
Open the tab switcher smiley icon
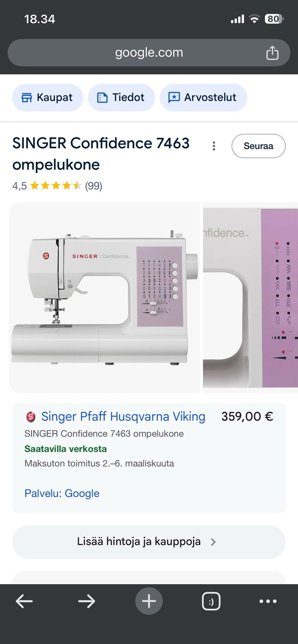point(211,601)
